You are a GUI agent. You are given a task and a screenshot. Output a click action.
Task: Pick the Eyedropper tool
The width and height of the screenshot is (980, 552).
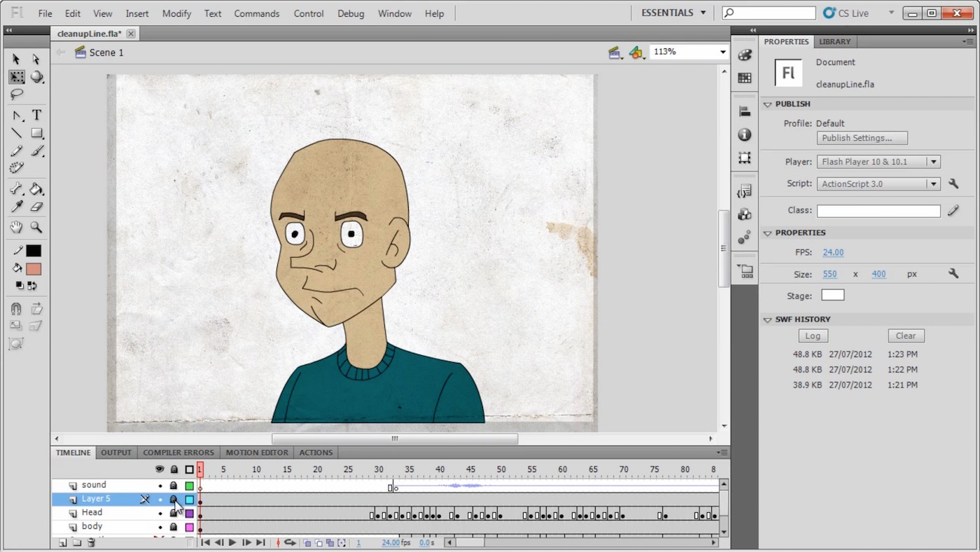click(16, 207)
